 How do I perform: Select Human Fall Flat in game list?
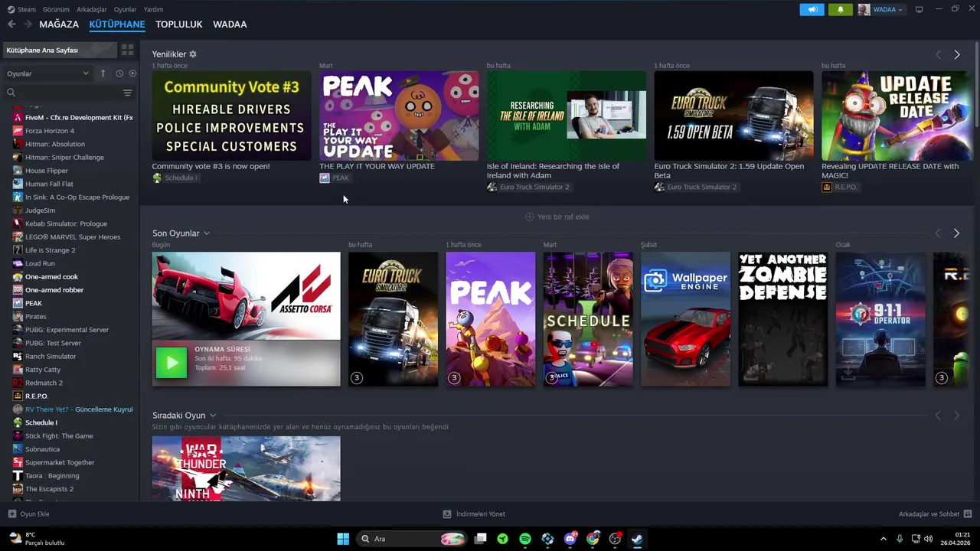[49, 184]
